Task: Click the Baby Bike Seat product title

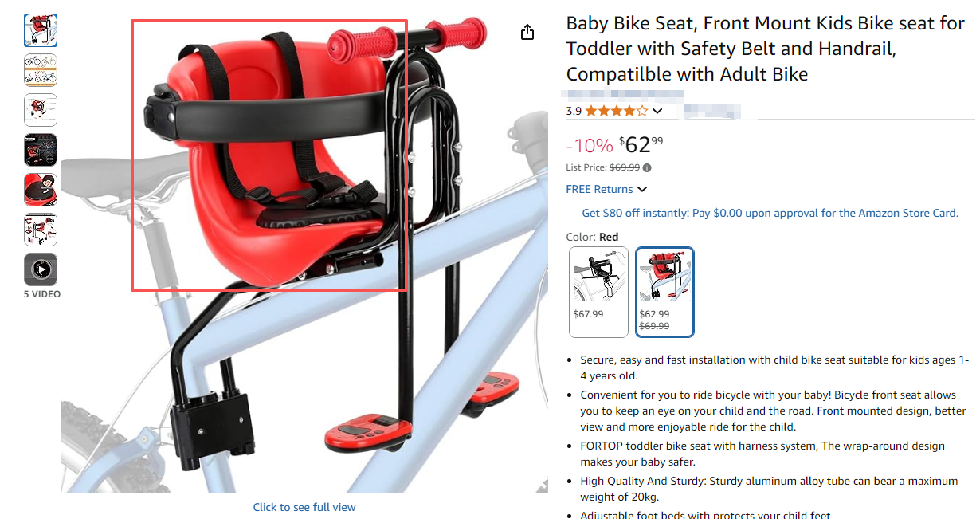Action: pos(765,49)
